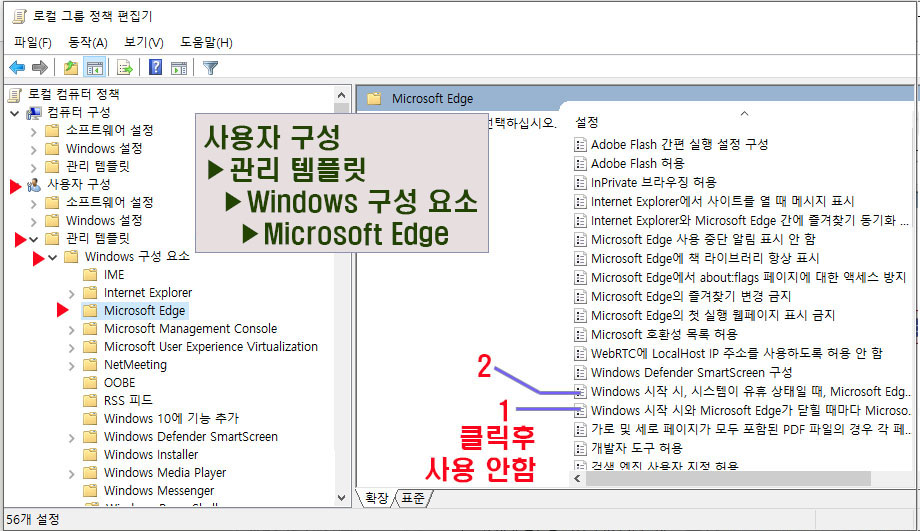Viewport: 920px width, 531px height.
Task: Expand Microsoft User Experience Virtualization node
Action: click(x=71, y=347)
